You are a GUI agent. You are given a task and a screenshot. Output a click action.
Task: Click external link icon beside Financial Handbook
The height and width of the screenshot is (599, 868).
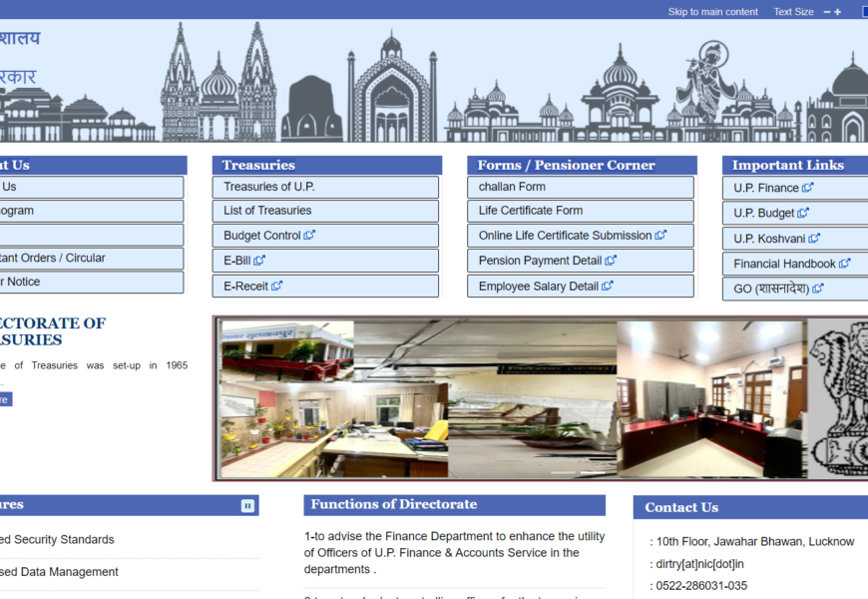845,264
